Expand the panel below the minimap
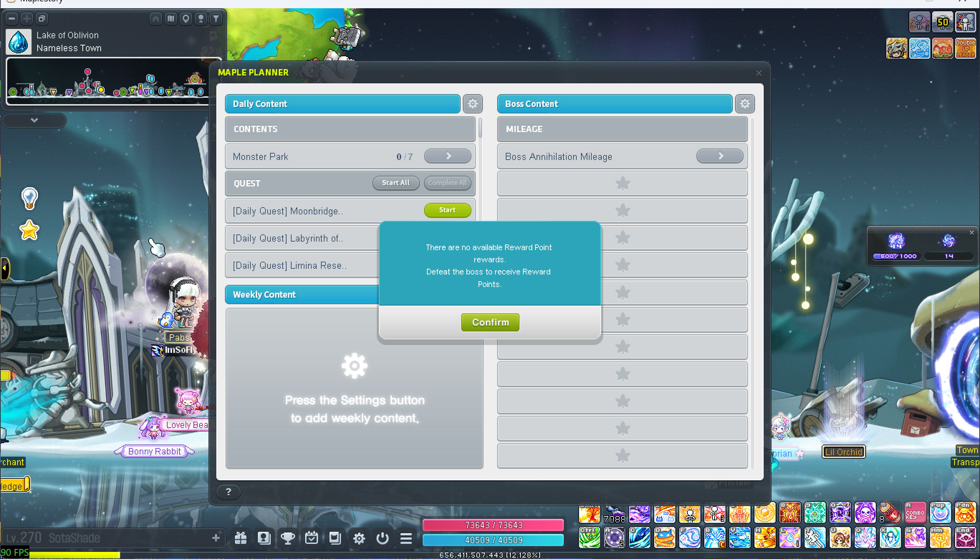The image size is (980, 559). click(x=34, y=121)
